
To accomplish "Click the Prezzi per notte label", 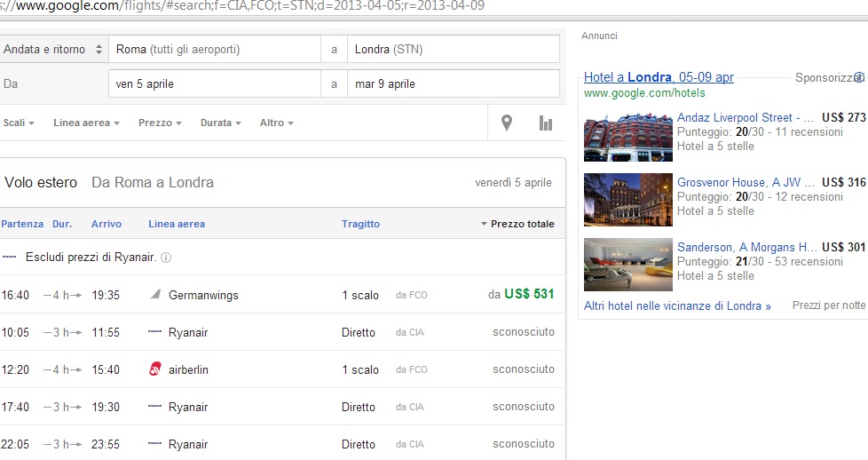I will [x=829, y=305].
